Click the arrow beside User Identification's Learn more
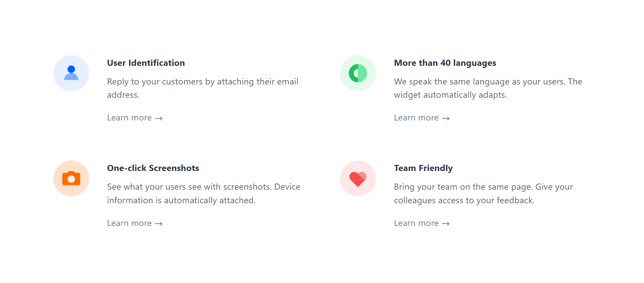Image resolution: width=644 pixels, height=283 pixels. 159,118
